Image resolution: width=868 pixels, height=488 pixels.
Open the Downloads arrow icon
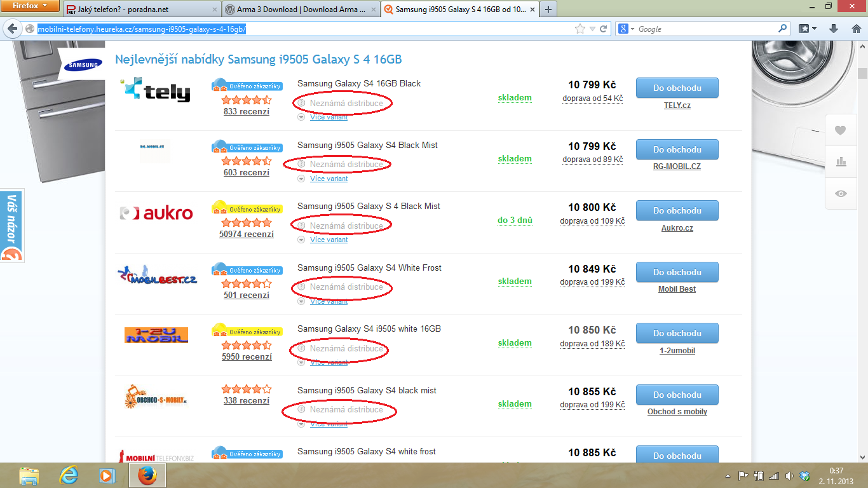tap(834, 29)
